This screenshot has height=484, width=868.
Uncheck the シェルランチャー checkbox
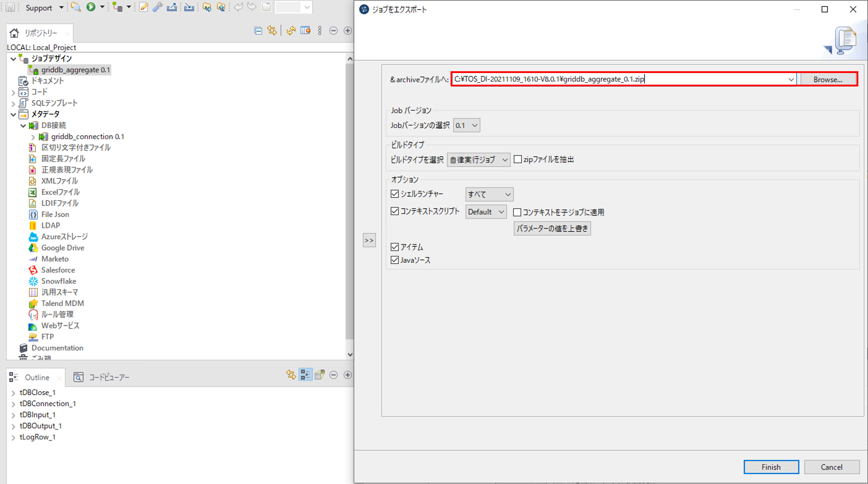[395, 194]
